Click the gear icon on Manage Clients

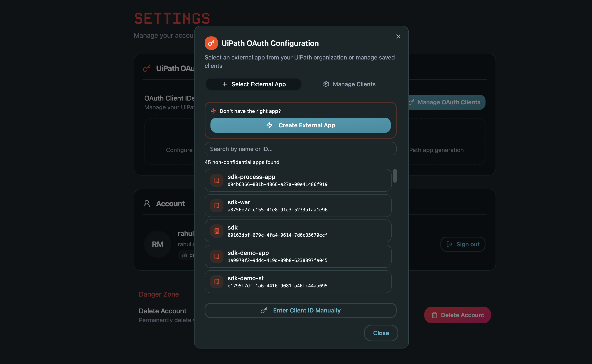coord(326,84)
